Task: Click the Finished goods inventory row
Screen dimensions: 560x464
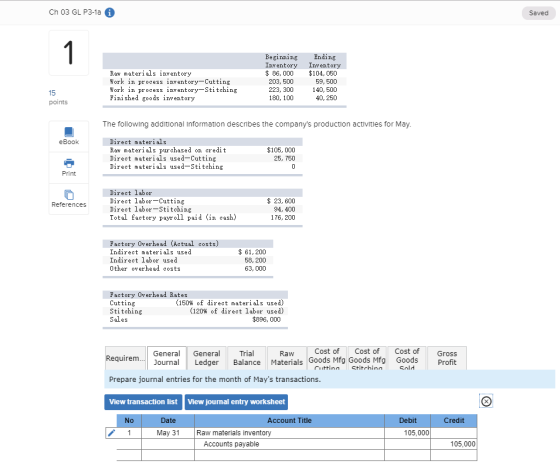Action: coord(225,98)
